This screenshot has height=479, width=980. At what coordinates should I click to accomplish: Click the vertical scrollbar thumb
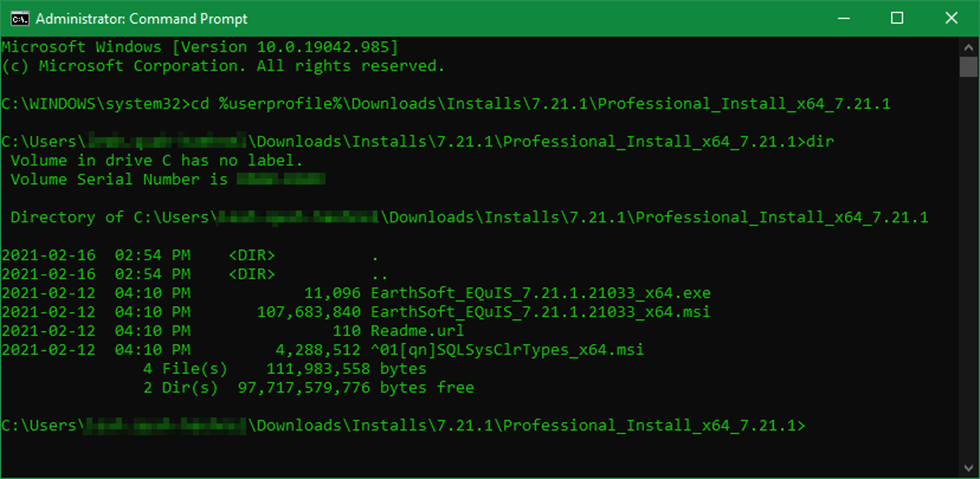(x=968, y=67)
